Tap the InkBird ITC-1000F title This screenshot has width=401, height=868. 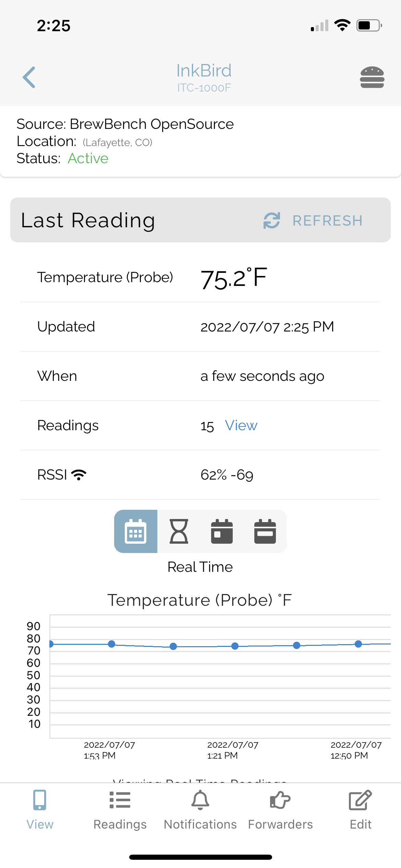[204, 77]
